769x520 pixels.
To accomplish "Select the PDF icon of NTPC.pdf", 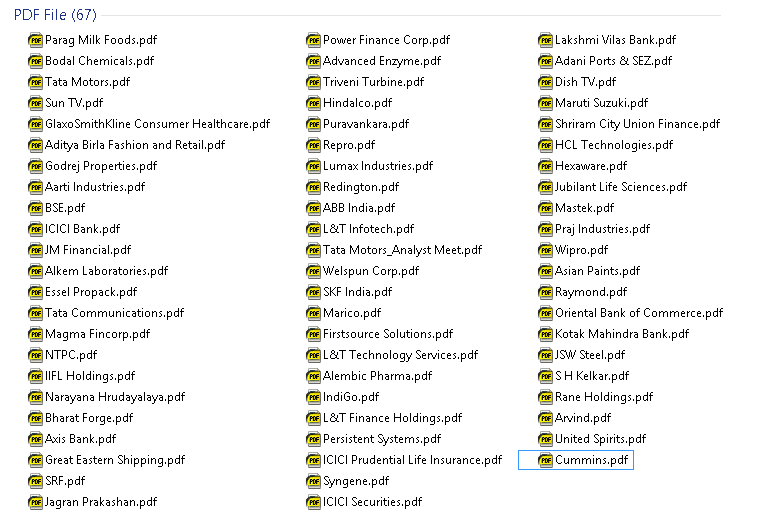I will [36, 355].
